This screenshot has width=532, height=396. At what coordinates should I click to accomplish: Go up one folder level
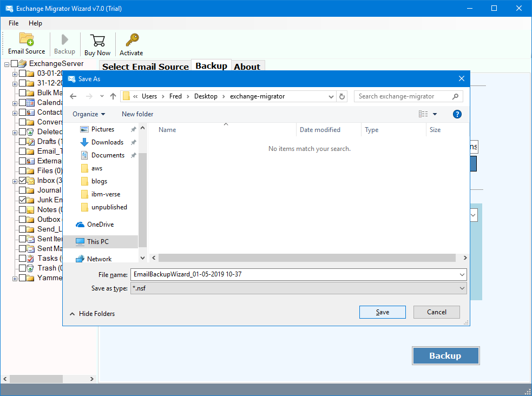pos(113,96)
